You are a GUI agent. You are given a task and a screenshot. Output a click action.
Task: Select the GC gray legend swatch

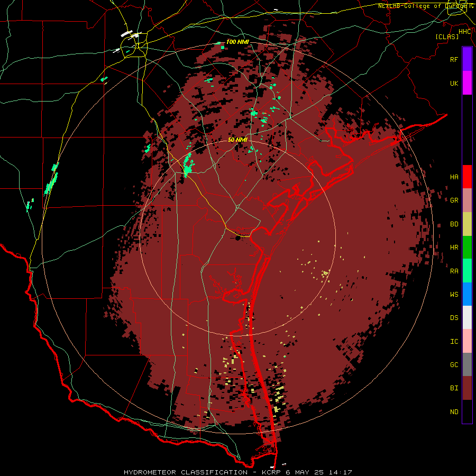pos(467,364)
